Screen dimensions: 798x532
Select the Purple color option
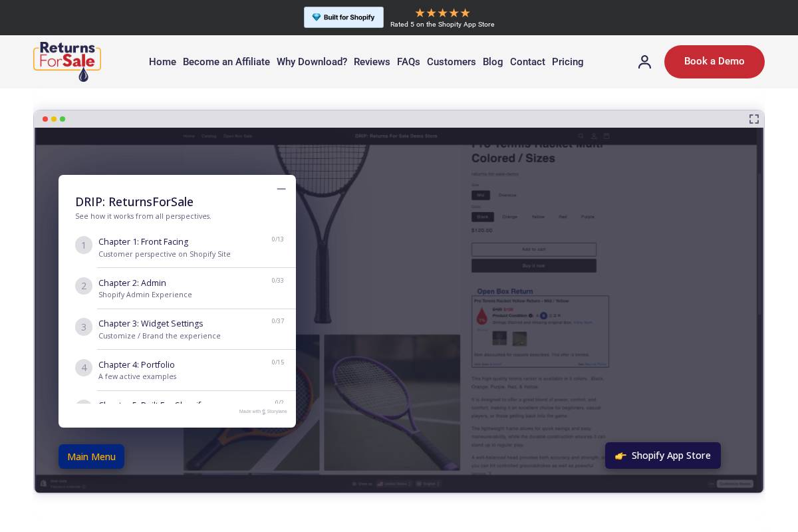(588, 217)
